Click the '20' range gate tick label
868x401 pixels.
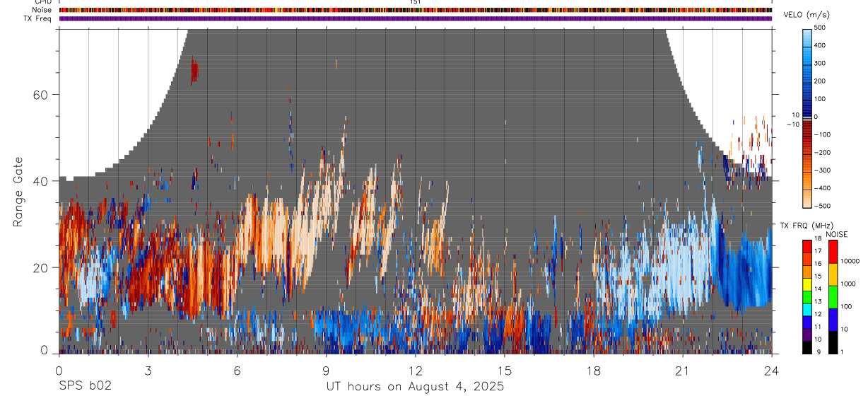click(40, 267)
